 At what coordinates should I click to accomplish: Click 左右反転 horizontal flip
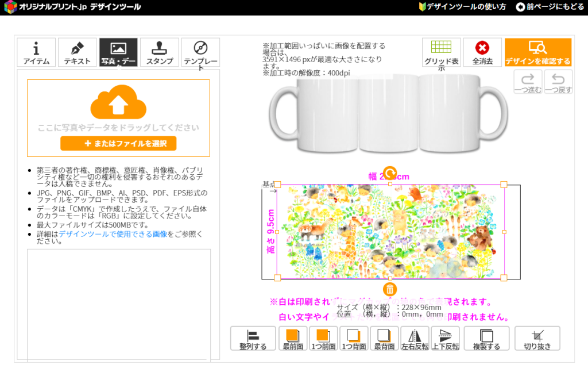(x=415, y=339)
